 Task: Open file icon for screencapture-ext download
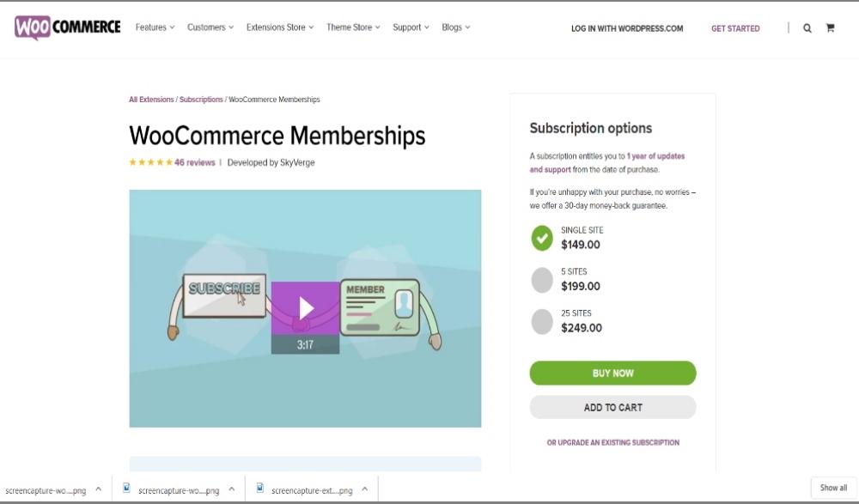pos(260,488)
